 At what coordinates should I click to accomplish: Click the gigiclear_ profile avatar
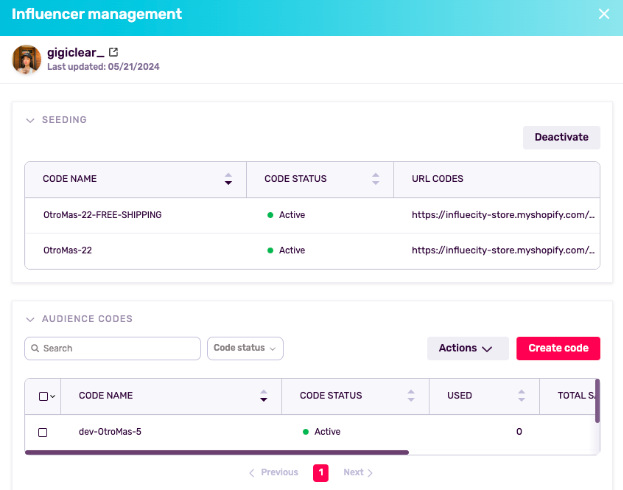tap(26, 59)
